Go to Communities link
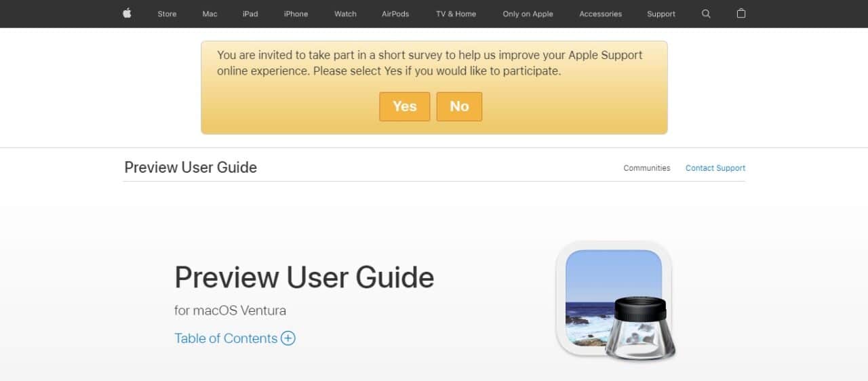This screenshot has width=868, height=381. point(647,168)
